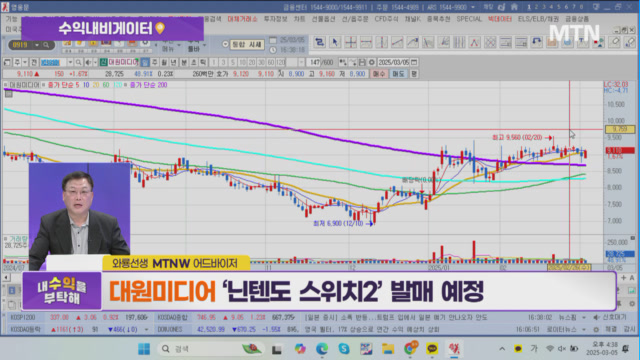Select the 분 (minute) period toggle
640x360 pixels.
point(183,62)
